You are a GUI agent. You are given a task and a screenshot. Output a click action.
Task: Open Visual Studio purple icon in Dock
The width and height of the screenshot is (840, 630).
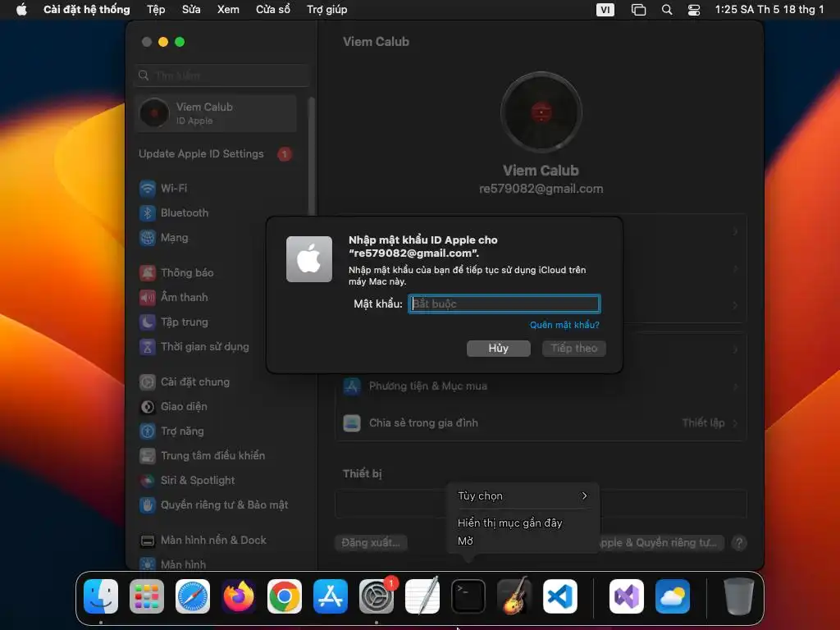point(627,596)
